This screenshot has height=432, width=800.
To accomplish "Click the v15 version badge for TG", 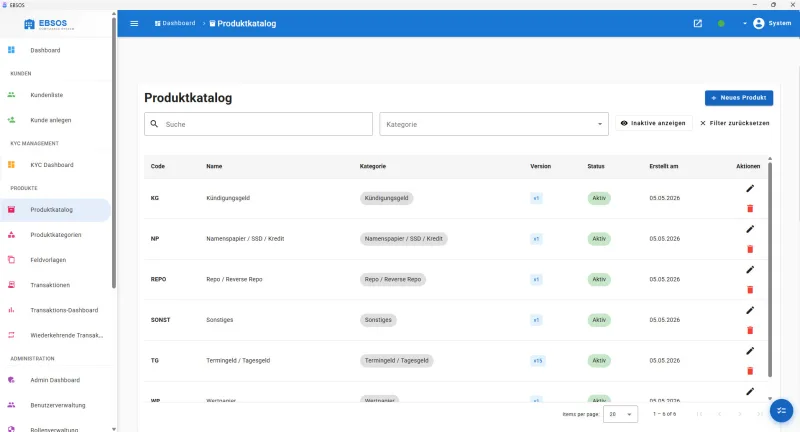I will point(538,361).
